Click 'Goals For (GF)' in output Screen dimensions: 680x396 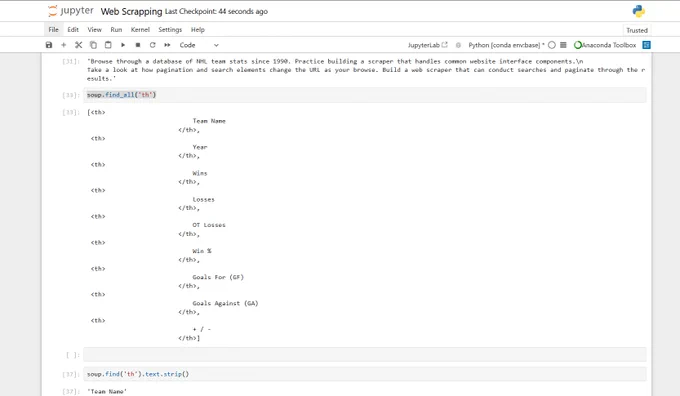(x=218, y=277)
